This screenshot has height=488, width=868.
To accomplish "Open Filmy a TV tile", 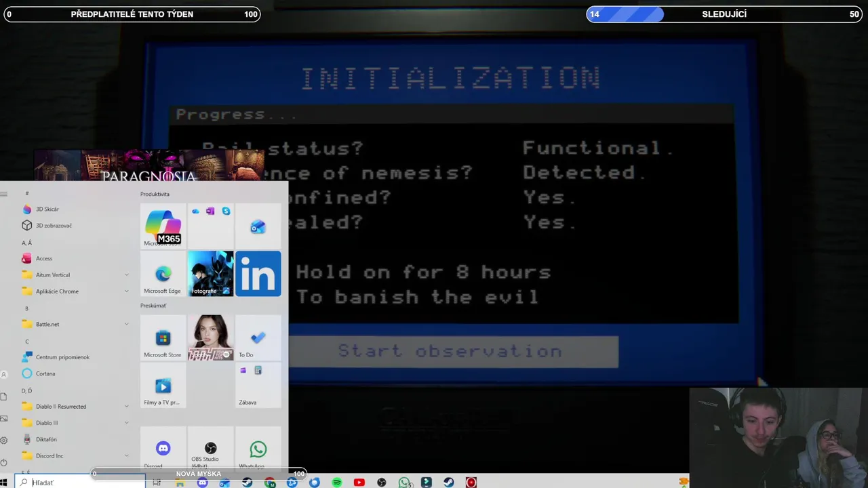I will click(x=163, y=385).
